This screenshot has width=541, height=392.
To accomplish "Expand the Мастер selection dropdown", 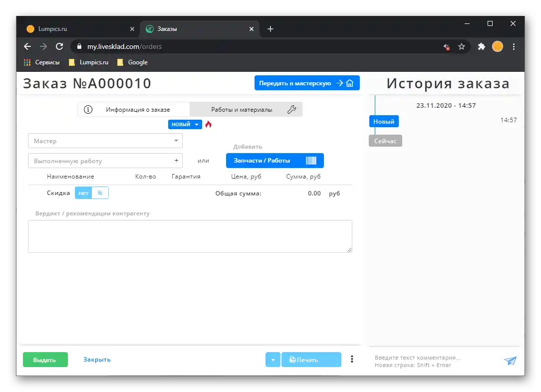I will point(176,141).
